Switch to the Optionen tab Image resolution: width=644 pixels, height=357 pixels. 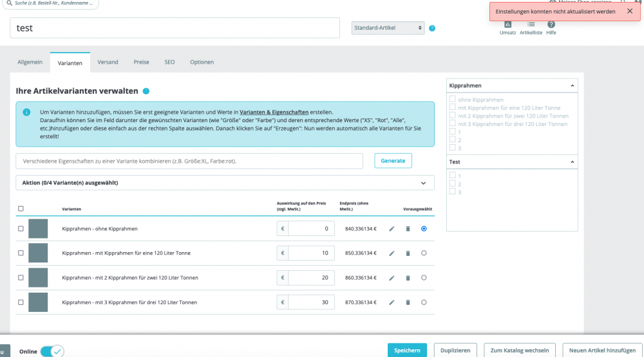coord(202,62)
